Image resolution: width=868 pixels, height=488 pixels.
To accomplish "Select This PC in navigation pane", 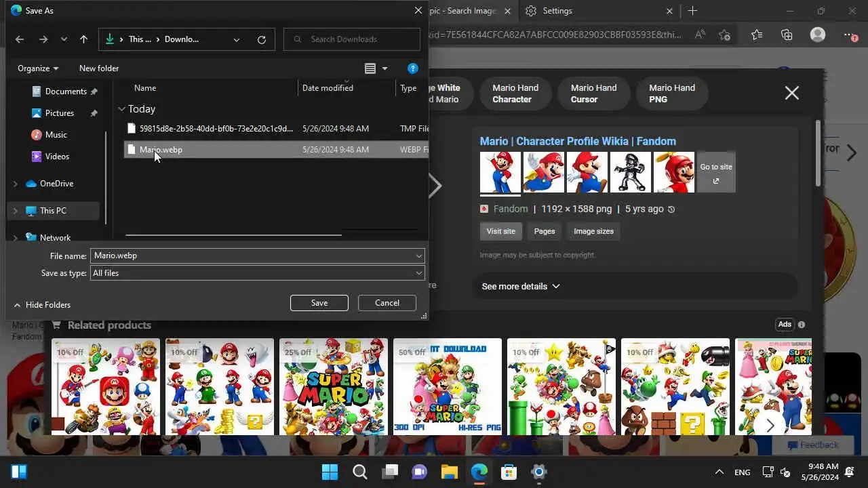I will point(53,211).
